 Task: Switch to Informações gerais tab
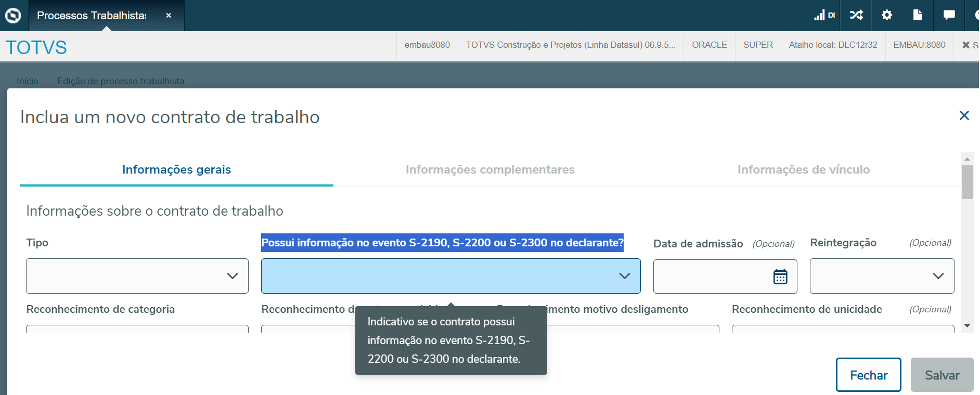point(176,169)
